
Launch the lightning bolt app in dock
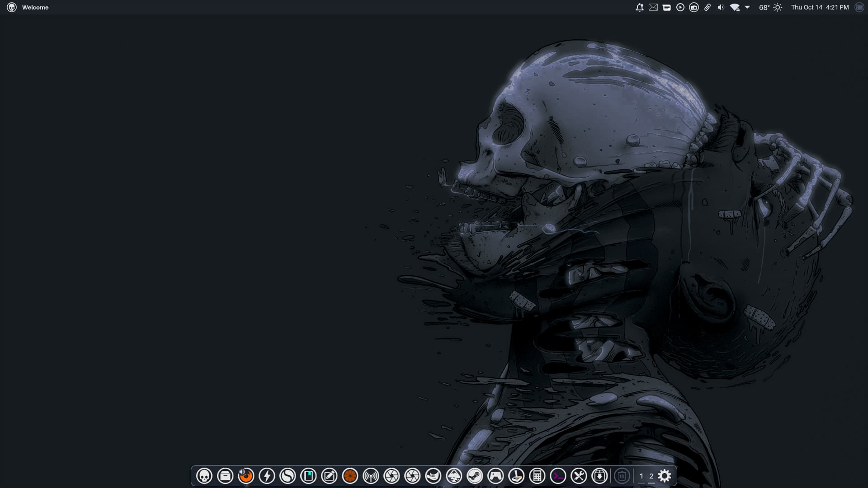click(x=267, y=476)
